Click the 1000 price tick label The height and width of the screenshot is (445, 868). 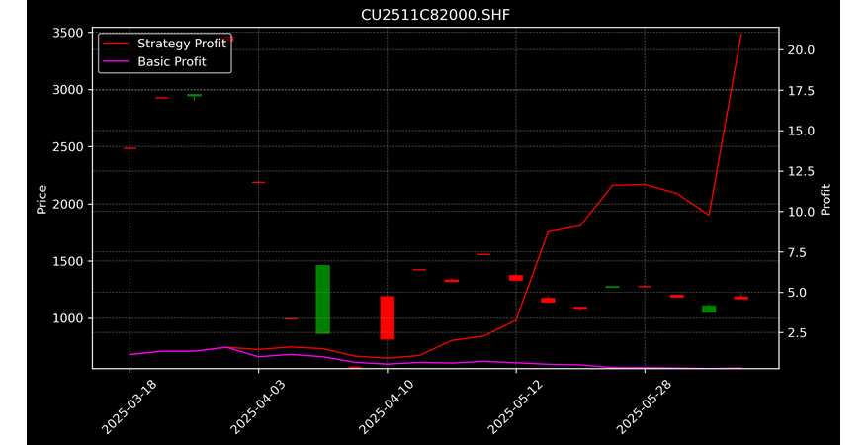point(68,318)
